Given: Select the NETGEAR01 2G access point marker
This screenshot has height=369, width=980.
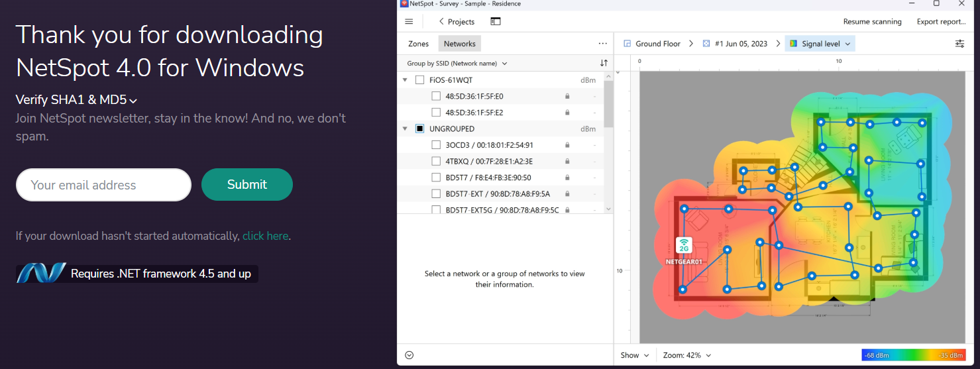Looking at the screenshot, I should click(684, 245).
